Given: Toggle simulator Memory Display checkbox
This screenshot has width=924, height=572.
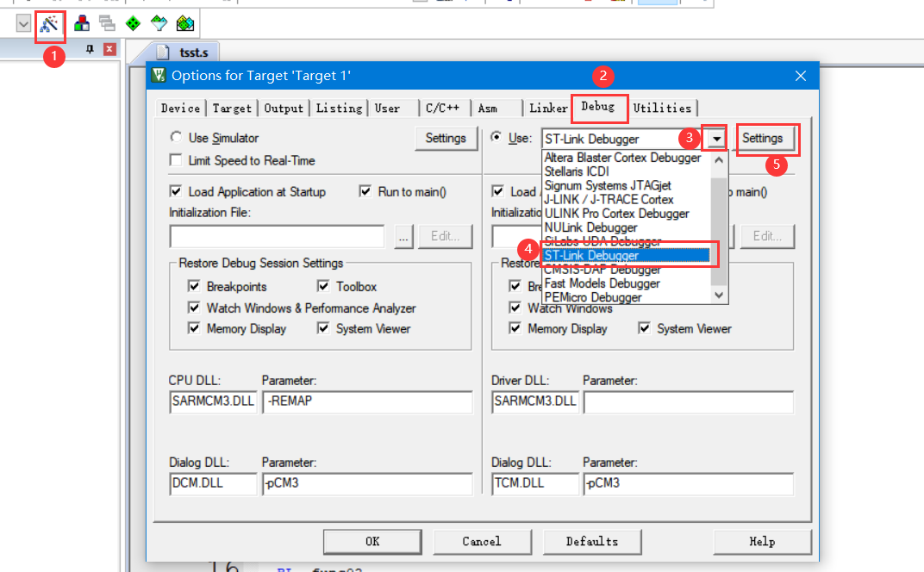Looking at the screenshot, I should tap(194, 328).
